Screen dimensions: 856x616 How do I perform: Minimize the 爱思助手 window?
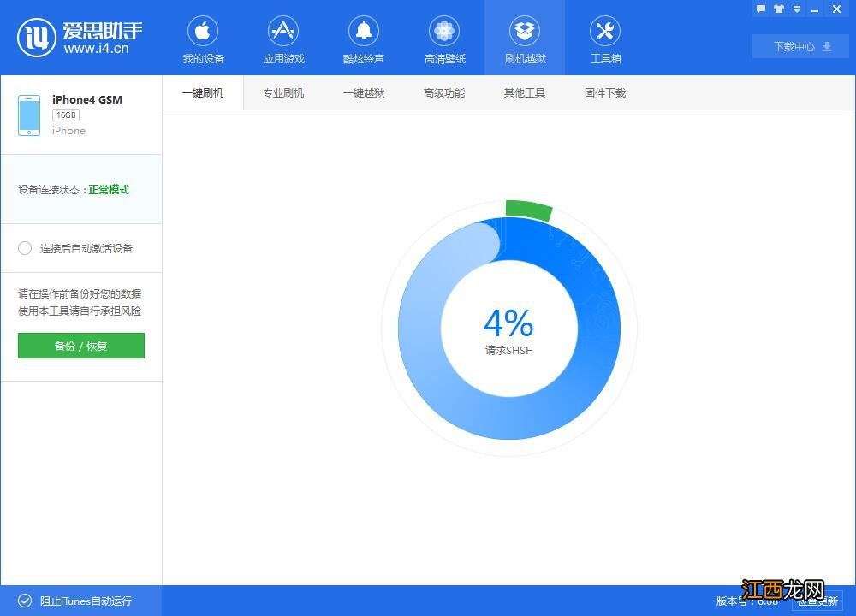tap(815, 9)
